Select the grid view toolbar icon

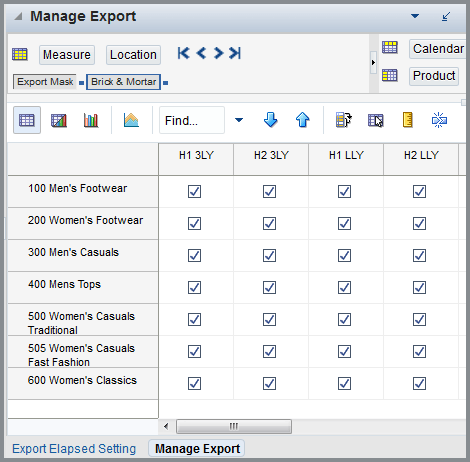pyautogui.click(x=27, y=120)
